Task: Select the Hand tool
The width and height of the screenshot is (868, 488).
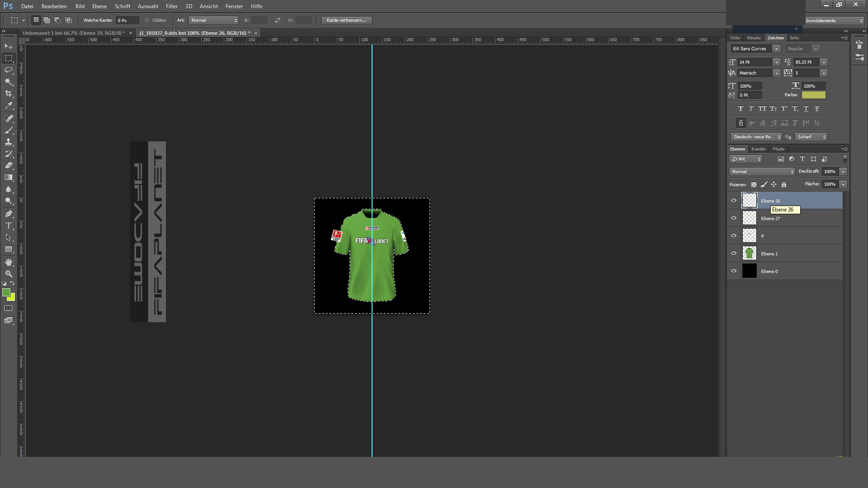Action: point(9,262)
